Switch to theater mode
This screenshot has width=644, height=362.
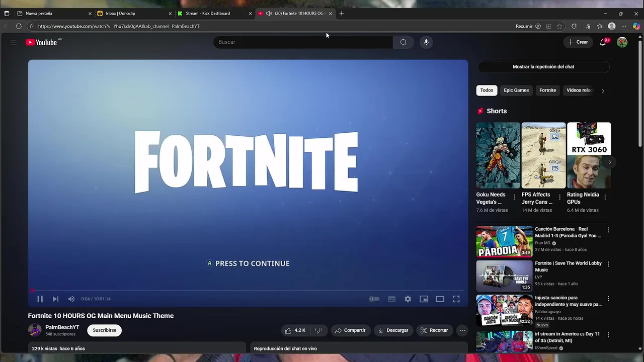(x=440, y=299)
